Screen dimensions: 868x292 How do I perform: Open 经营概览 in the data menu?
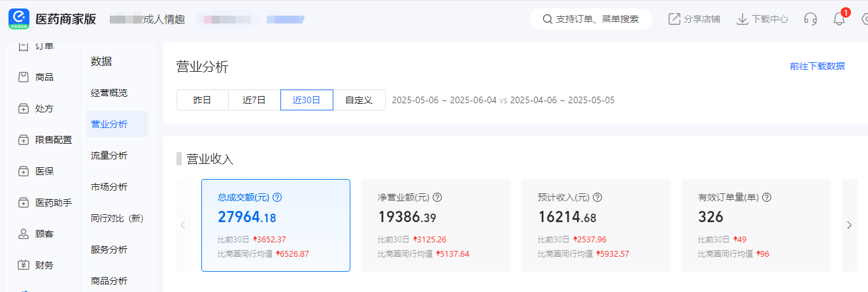pyautogui.click(x=109, y=93)
